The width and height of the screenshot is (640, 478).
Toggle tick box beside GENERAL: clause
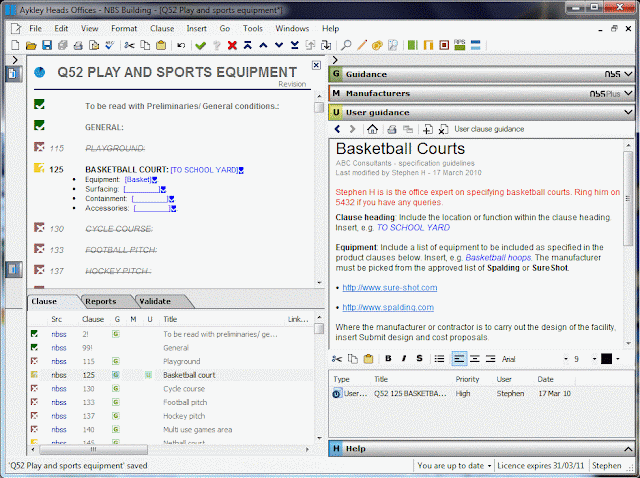(x=39, y=125)
